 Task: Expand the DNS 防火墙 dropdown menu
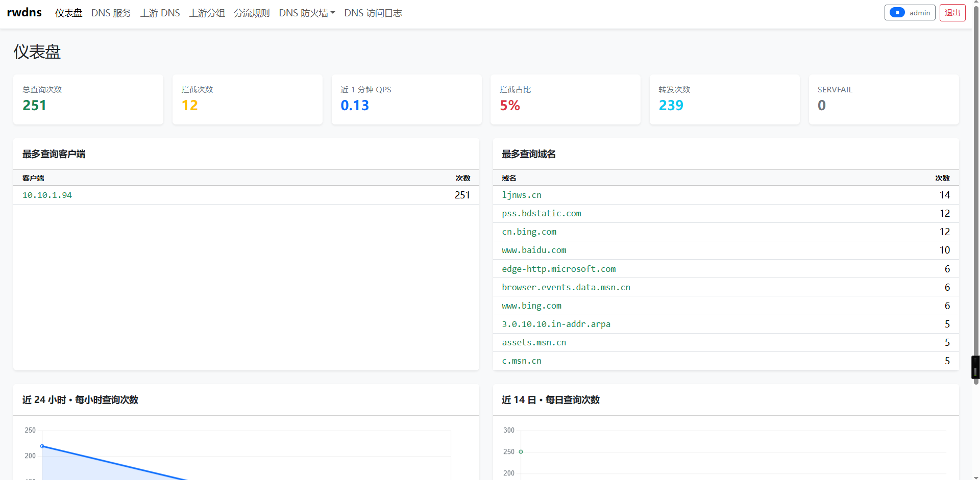coord(307,13)
